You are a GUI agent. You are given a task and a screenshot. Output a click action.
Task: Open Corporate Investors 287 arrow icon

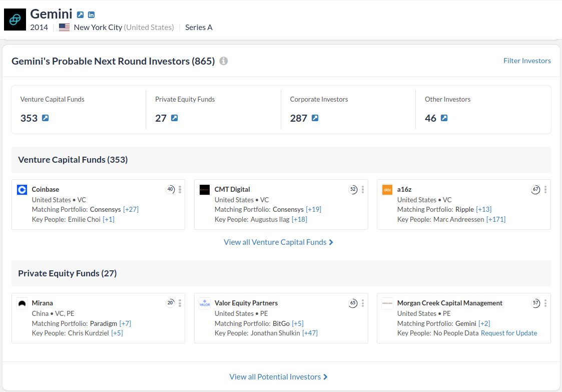coord(315,118)
